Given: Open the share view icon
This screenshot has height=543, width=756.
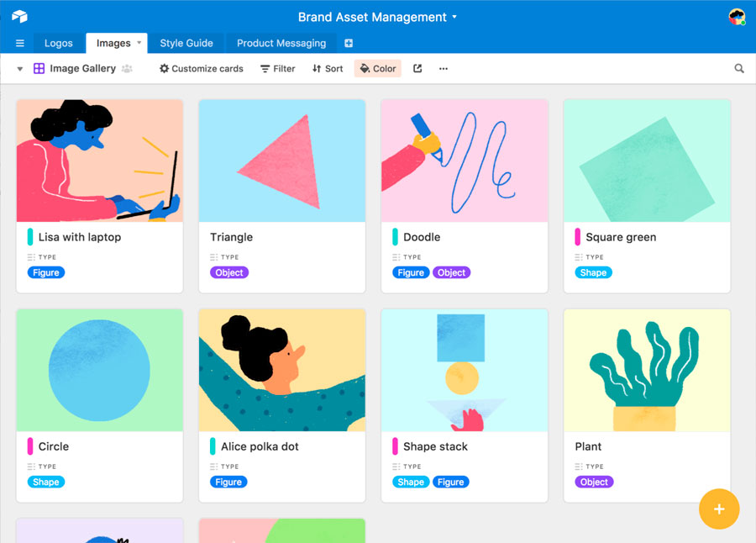Looking at the screenshot, I should pyautogui.click(x=417, y=69).
